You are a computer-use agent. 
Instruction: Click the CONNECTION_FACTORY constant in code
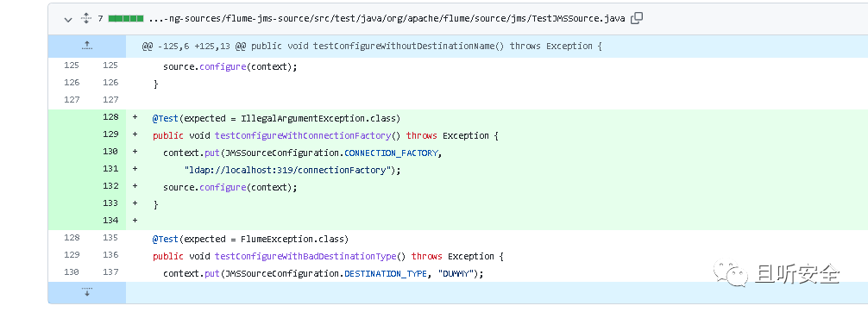[392, 153]
